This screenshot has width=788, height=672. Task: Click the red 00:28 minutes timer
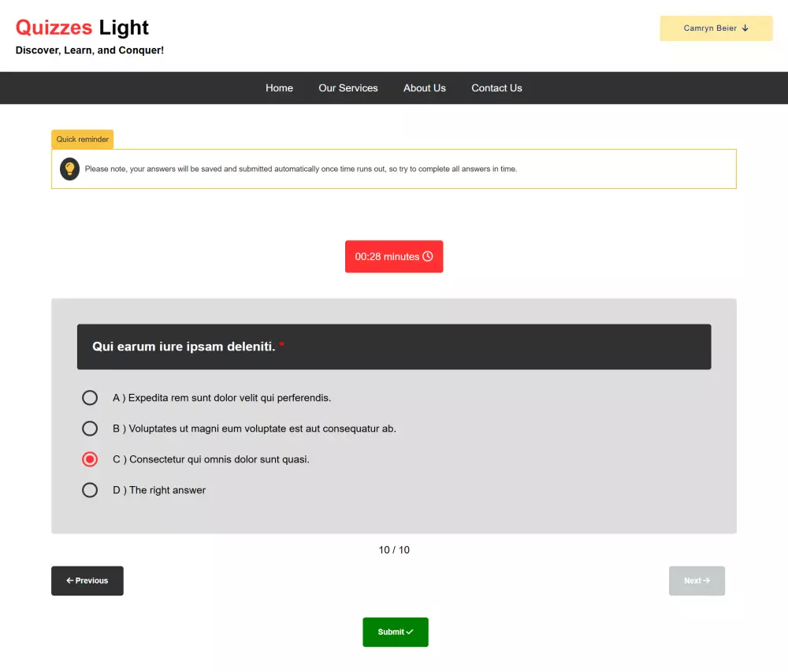click(x=394, y=256)
